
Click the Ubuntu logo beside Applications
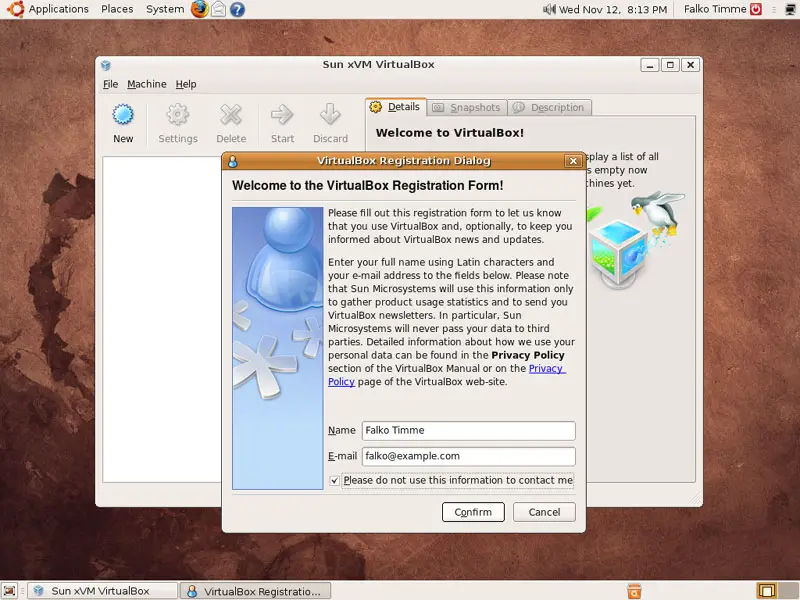(x=15, y=9)
